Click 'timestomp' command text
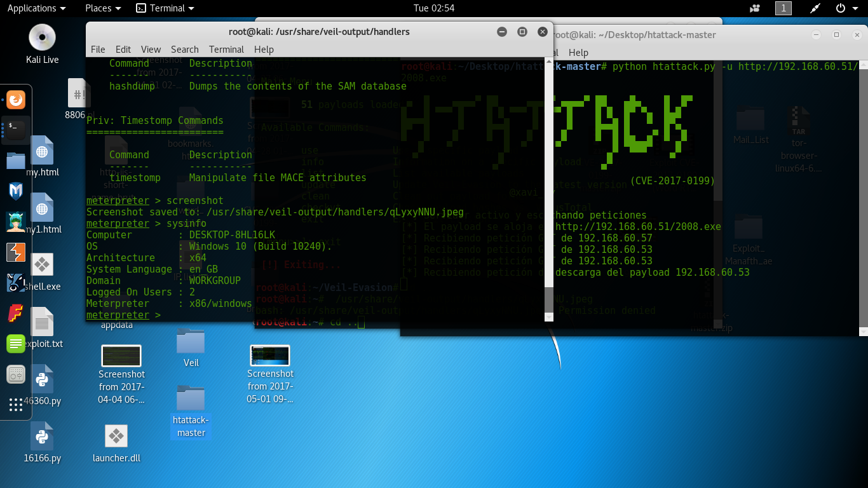 point(135,177)
